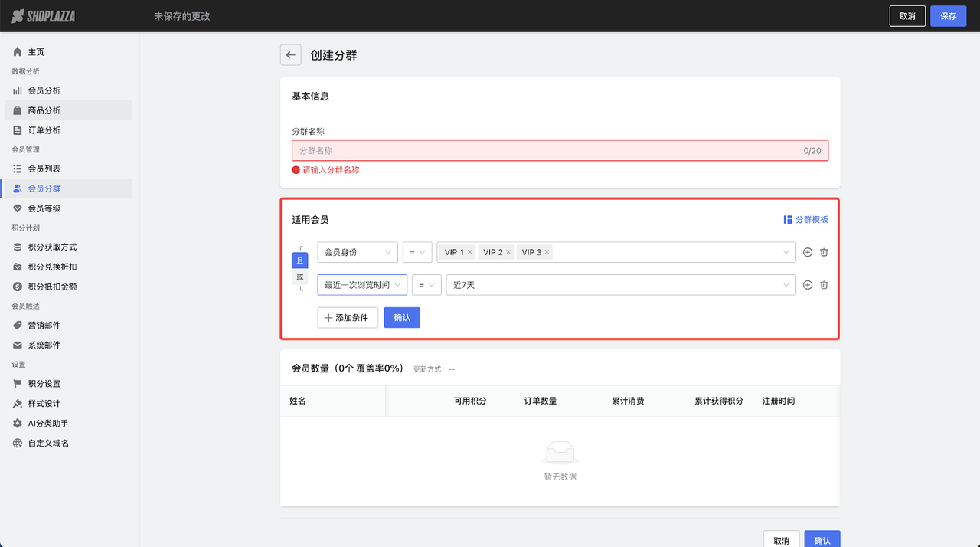Open the 最近一次浏览时间 field dropdown
This screenshot has width=980, height=547.
coord(362,285)
